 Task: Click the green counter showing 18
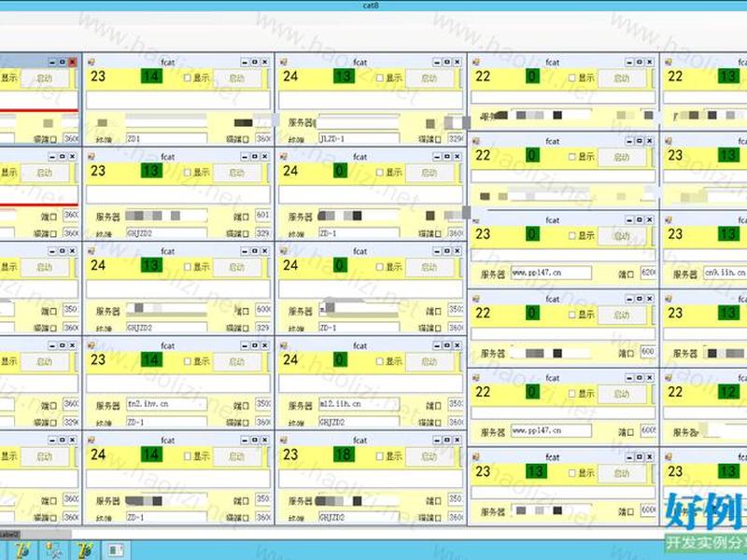click(344, 455)
